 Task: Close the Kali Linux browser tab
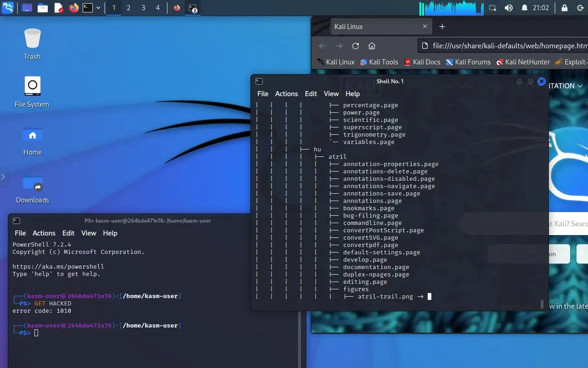(425, 27)
